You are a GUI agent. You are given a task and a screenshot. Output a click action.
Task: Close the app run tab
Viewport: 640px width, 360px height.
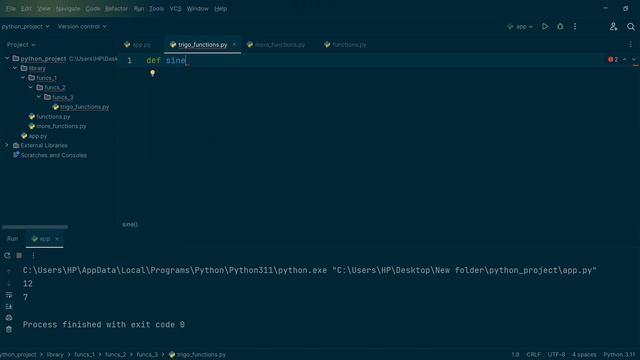pos(57,239)
